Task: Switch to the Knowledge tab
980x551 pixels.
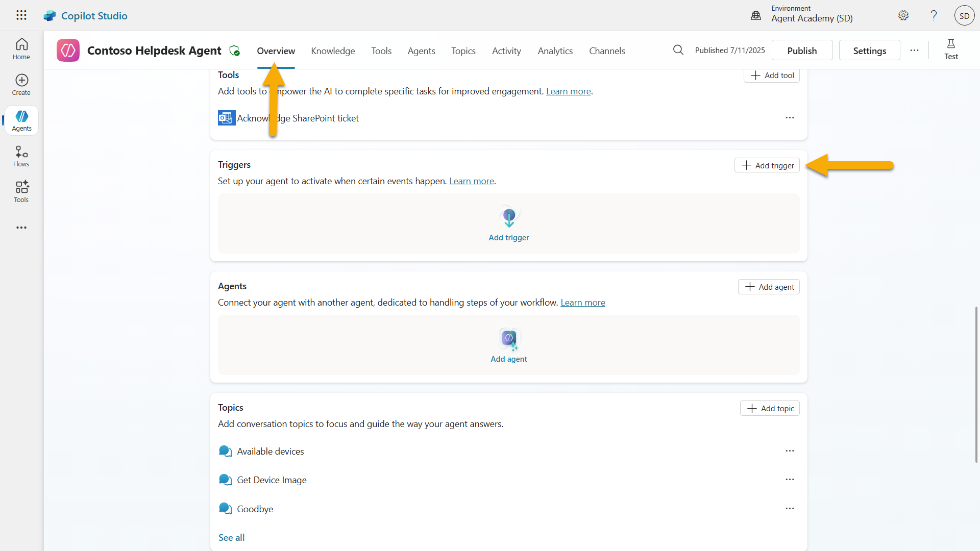Action: 333,51
